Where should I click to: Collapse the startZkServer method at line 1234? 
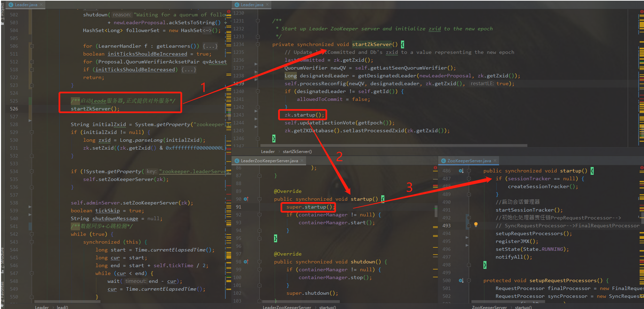[x=258, y=44]
